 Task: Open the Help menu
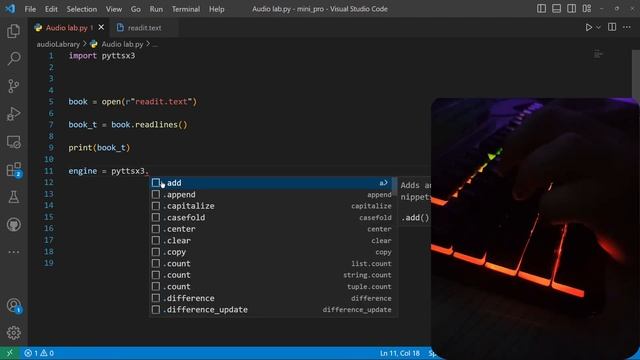[217, 9]
